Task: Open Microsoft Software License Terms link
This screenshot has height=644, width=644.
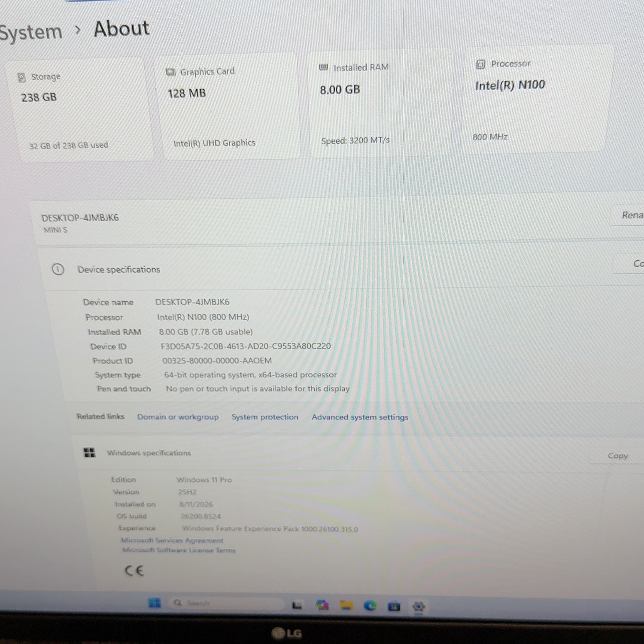Action: pos(179,550)
